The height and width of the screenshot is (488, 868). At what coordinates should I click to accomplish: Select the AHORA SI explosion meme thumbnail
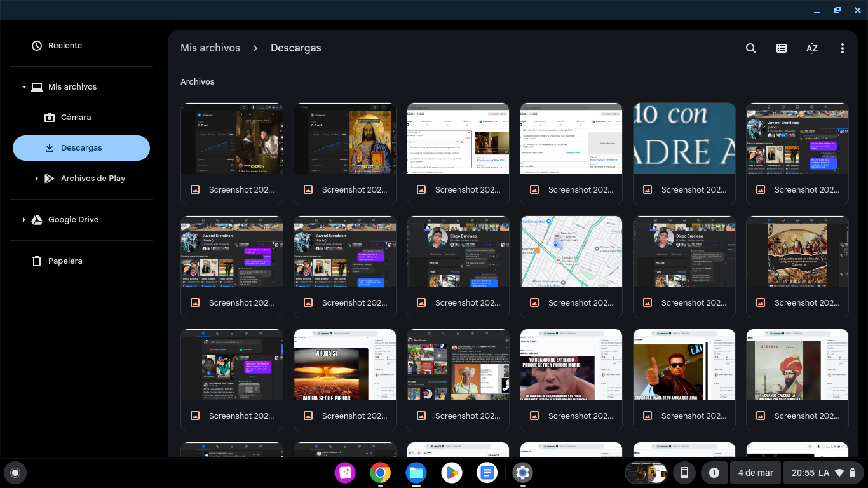click(345, 365)
